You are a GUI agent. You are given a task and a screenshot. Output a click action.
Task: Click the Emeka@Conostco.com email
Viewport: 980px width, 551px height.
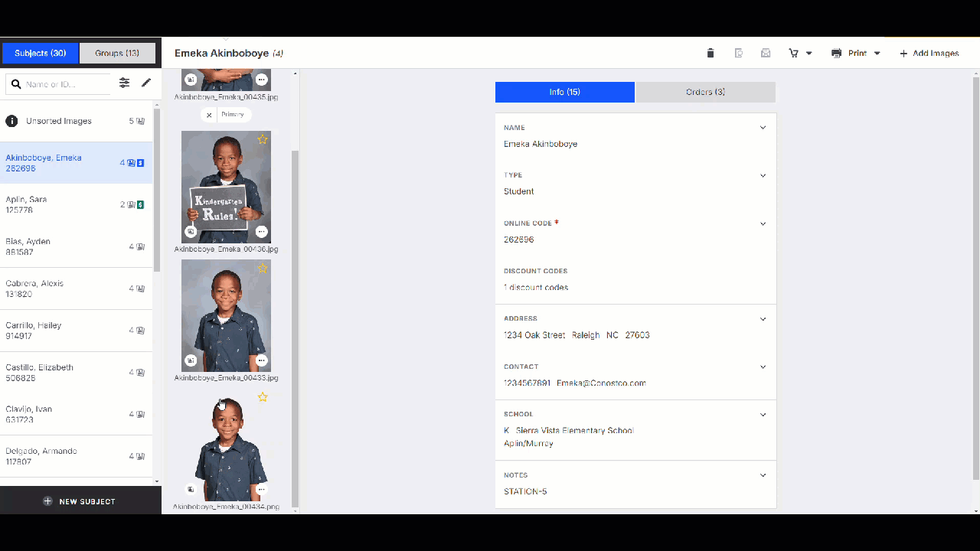(601, 383)
